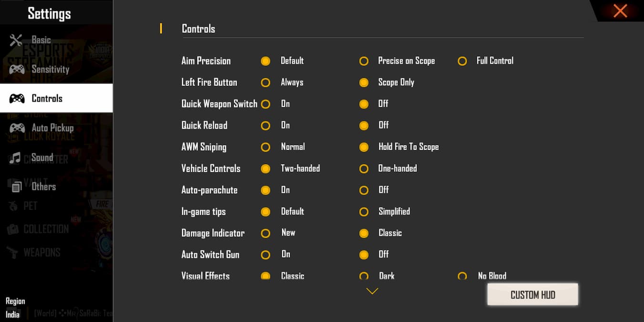Click the COLLECTION briefcase icon
This screenshot has width=644, height=322.
point(13,229)
